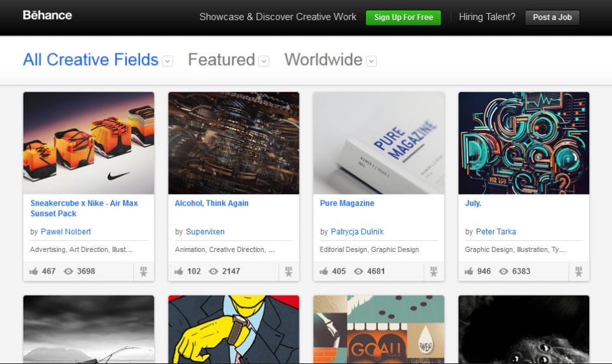Visit Patrycja Dulnik's profile
Image resolution: width=612 pixels, height=364 pixels.
pyautogui.click(x=357, y=232)
